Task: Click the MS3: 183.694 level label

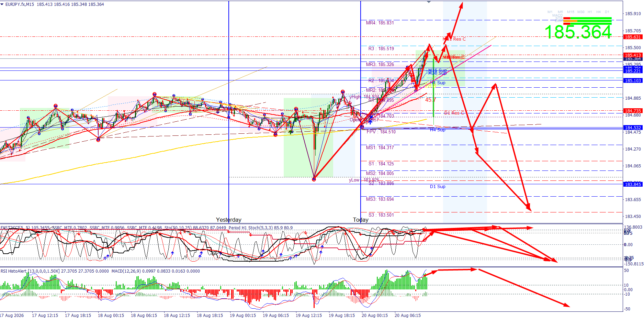Action: pyautogui.click(x=380, y=199)
